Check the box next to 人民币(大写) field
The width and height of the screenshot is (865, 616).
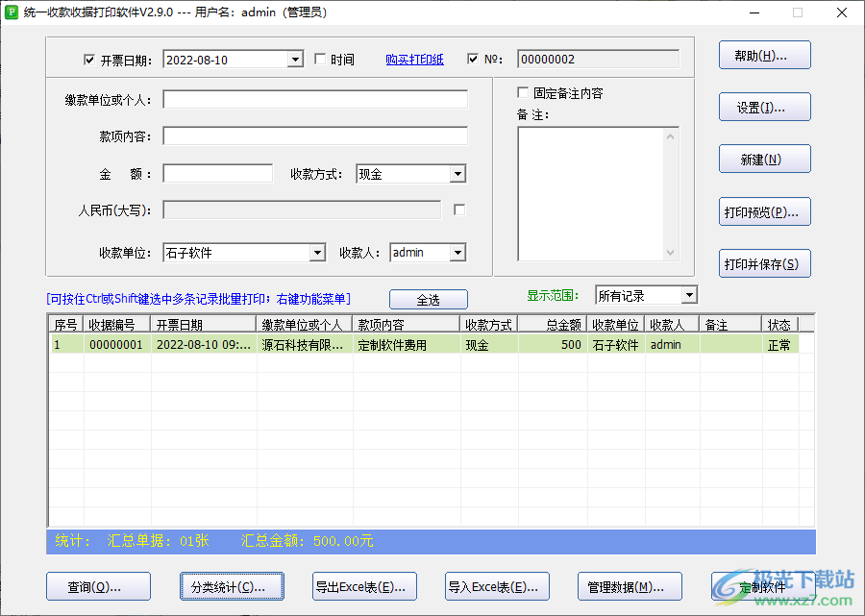click(x=458, y=209)
